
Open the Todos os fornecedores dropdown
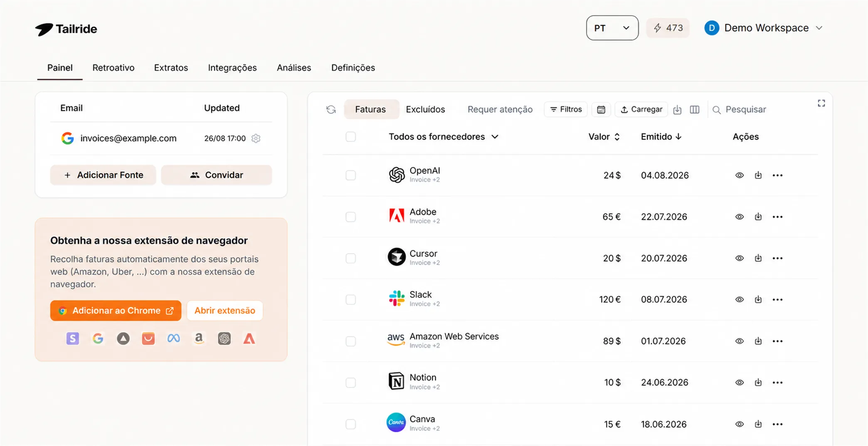click(x=444, y=137)
